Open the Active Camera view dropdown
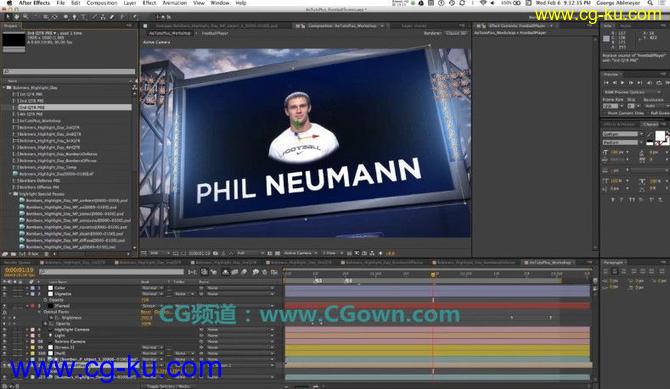The width and height of the screenshot is (670, 389). click(x=300, y=253)
